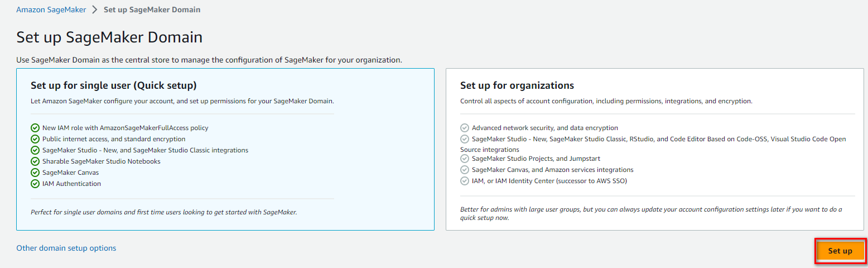Select the Set up for single user card
Screen dimensions: 868x268
225,149
